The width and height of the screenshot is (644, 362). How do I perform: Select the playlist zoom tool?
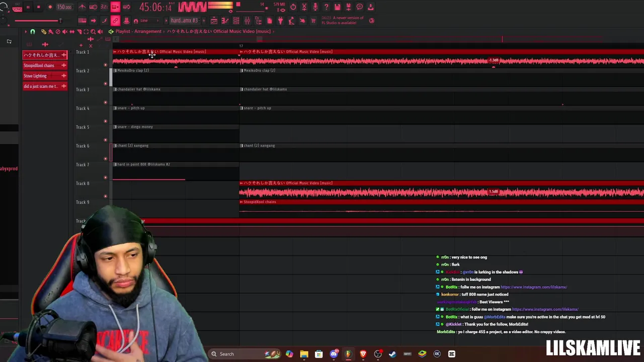93,31
